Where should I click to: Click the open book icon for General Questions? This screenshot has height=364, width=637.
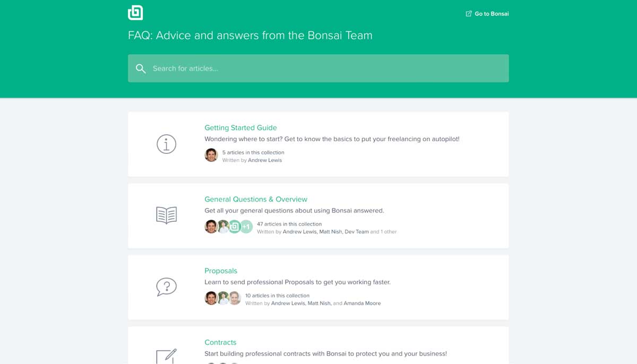coord(166,215)
